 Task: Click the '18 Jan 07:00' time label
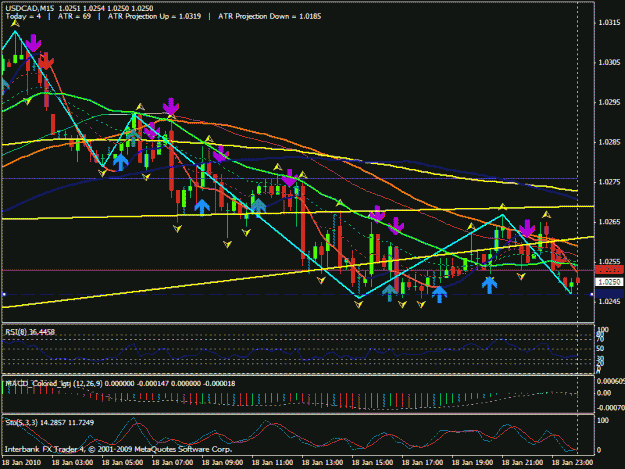click(x=172, y=462)
